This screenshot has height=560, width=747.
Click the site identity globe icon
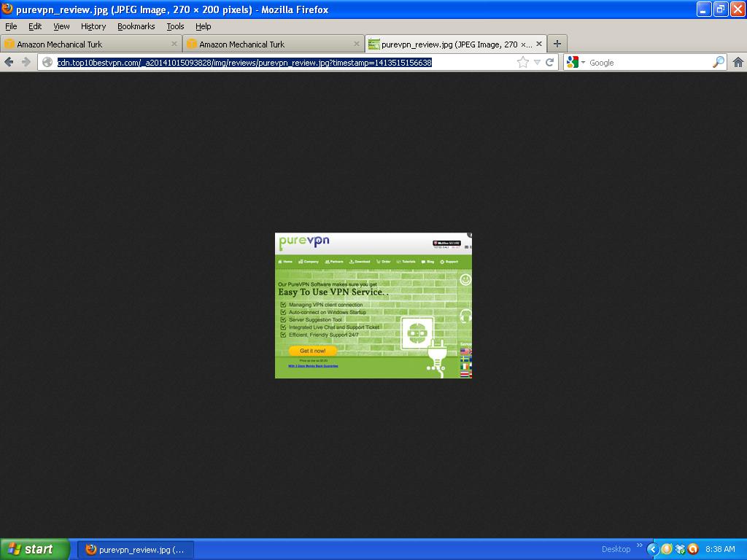click(x=47, y=63)
